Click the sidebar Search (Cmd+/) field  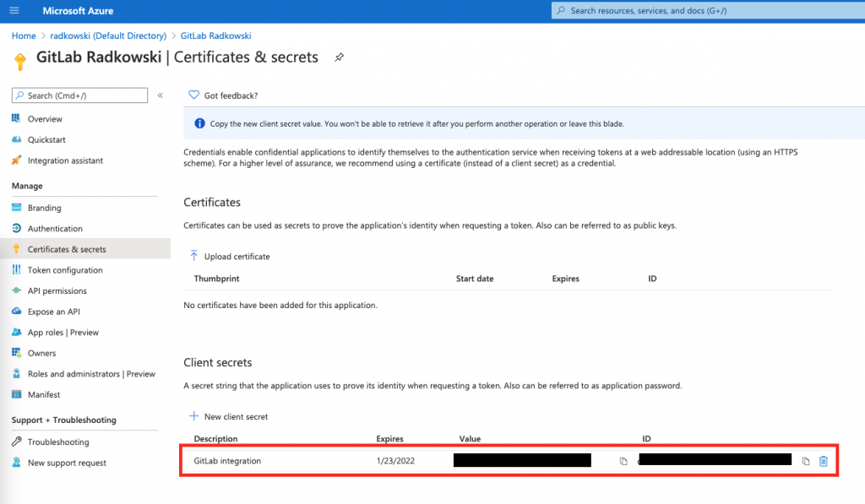click(79, 95)
